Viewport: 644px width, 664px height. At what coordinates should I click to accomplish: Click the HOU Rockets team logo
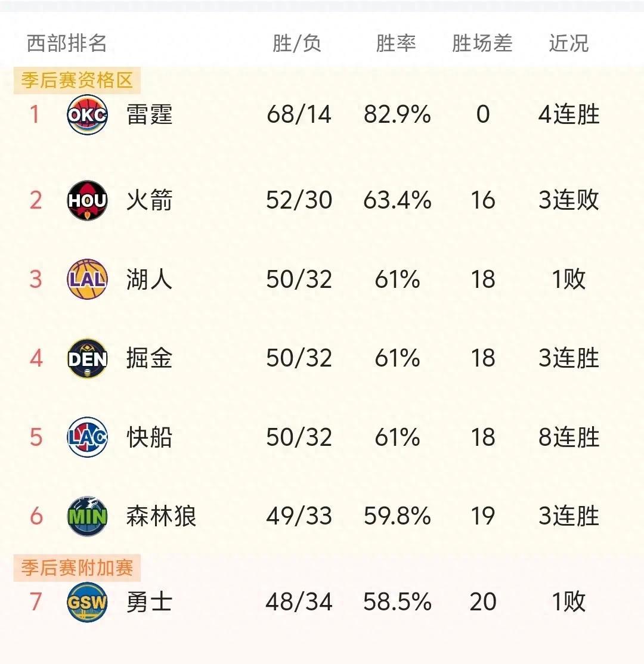pos(87,200)
